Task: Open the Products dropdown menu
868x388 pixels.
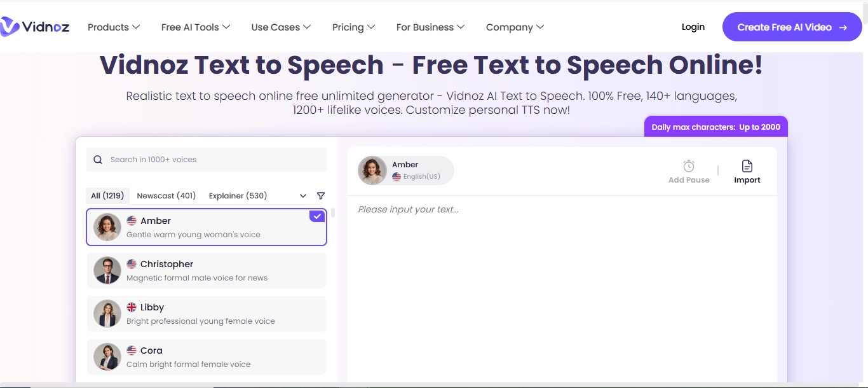Action: [113, 27]
